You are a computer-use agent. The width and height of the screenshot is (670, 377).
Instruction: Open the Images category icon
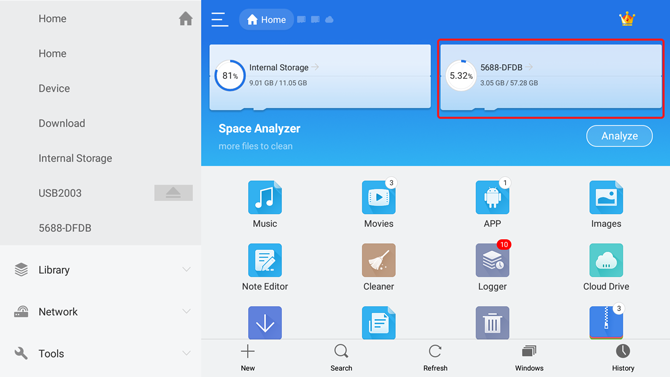(606, 197)
